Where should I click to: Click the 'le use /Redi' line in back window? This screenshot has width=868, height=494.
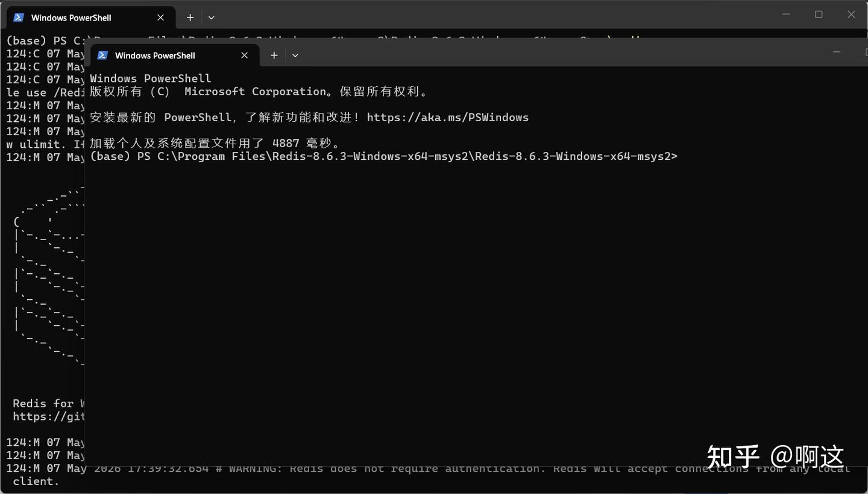click(x=45, y=92)
